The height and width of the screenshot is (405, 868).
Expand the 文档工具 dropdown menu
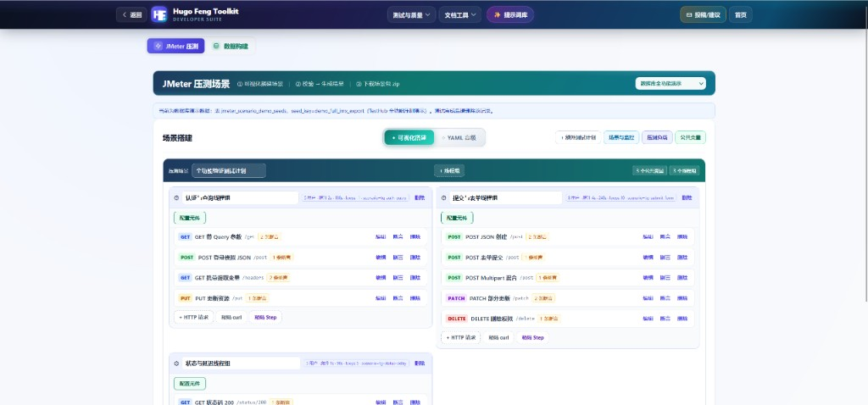(460, 15)
